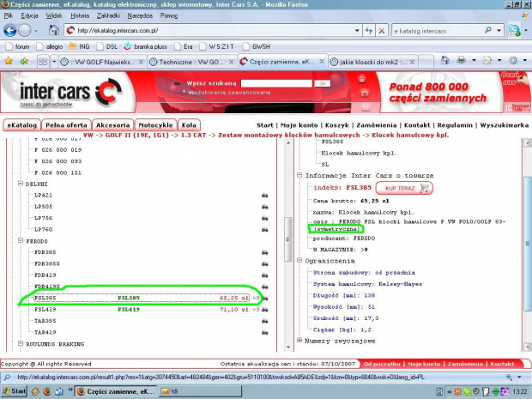Viewport: 532px width, 399px height.
Task: Switch to the 'jakie klocki do mk2' tab
Action: [x=372, y=62]
